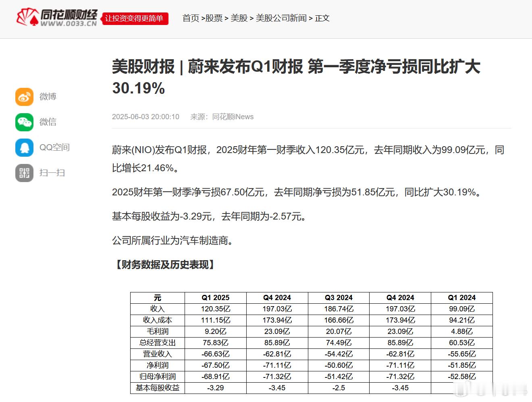Click the sentence 公司所属行业为汽车制造商
Image resolution: width=532 pixels, height=402 pixels.
[173, 240]
